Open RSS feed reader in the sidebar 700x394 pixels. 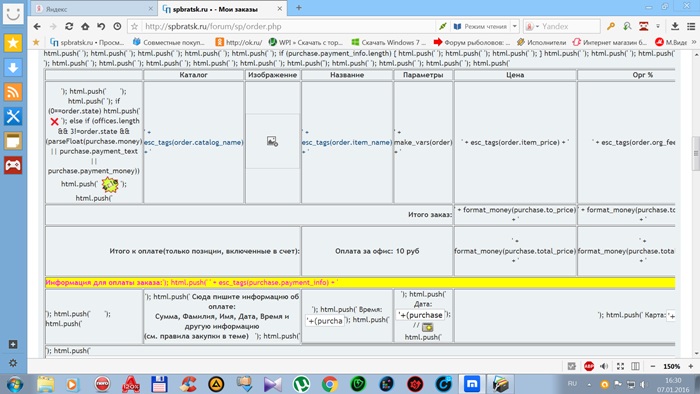coord(13,92)
